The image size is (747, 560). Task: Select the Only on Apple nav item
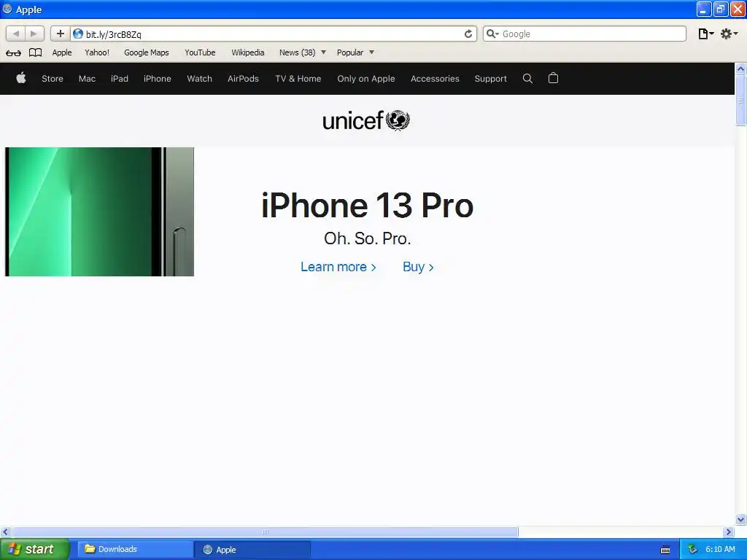pyautogui.click(x=366, y=79)
